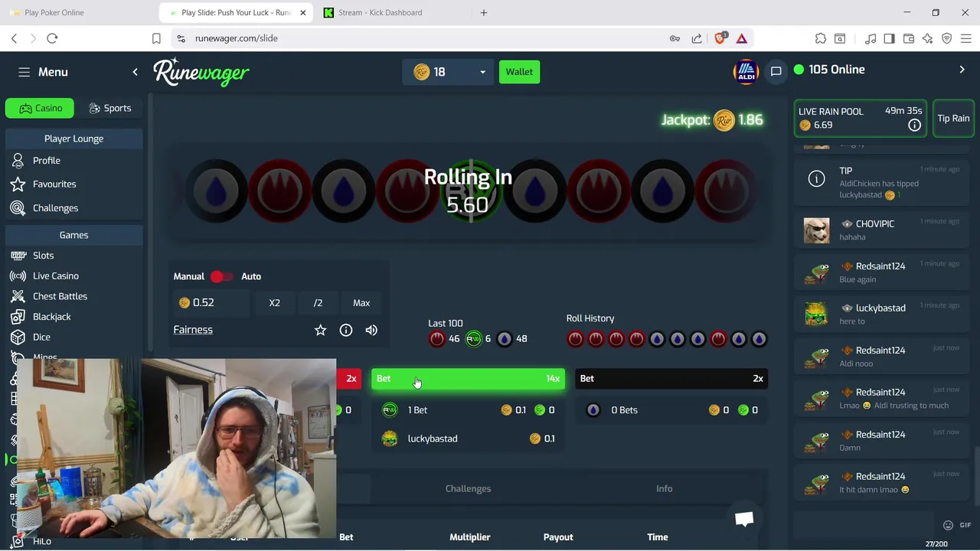Set the bet to Max
This screenshot has width=980, height=551.
pos(361,303)
